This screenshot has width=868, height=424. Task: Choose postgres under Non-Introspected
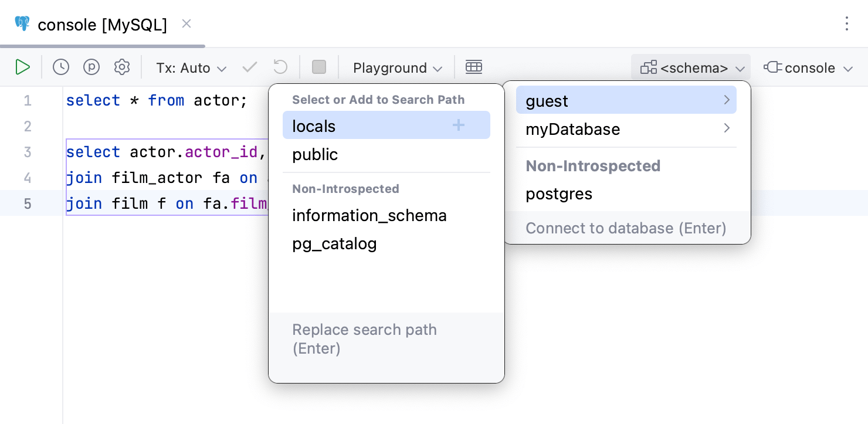point(559,194)
